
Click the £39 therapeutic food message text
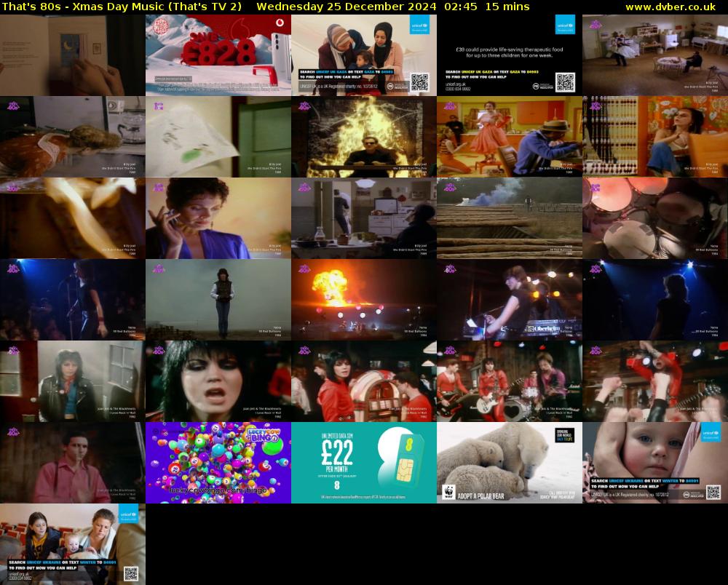coord(510,52)
